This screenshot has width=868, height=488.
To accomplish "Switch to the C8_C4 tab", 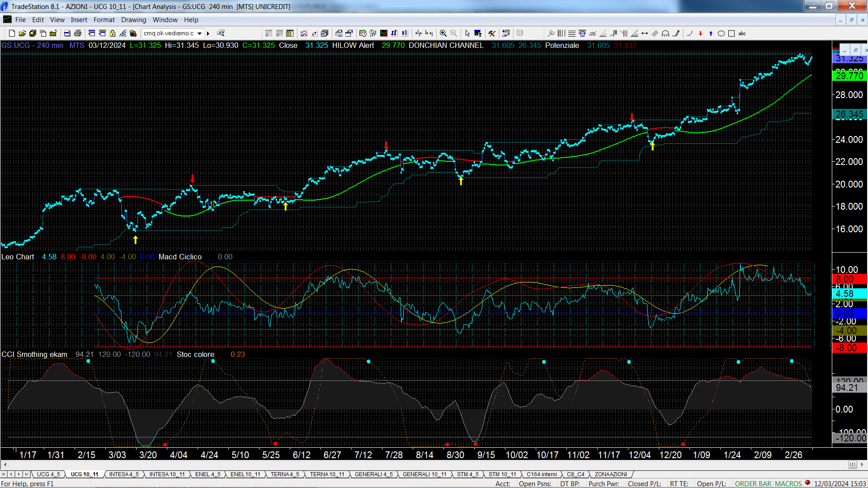I will click(576, 474).
